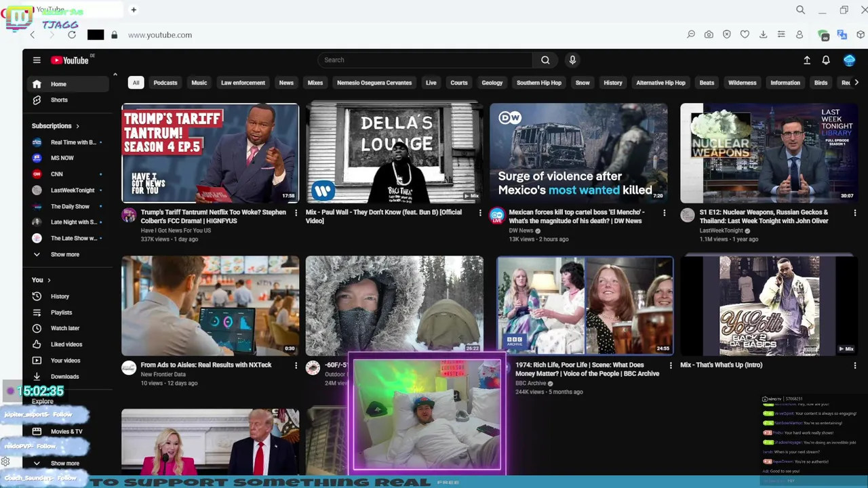Bookmark the page with the heart icon
The width and height of the screenshot is (868, 488).
745,35
